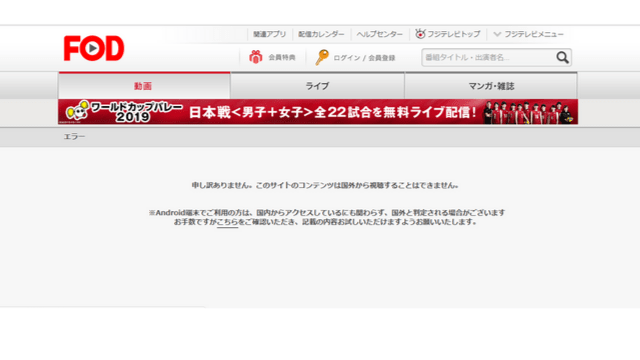Focus the 番組タイトル・出演者名 search field
This screenshot has width=640, height=360.
click(x=489, y=58)
